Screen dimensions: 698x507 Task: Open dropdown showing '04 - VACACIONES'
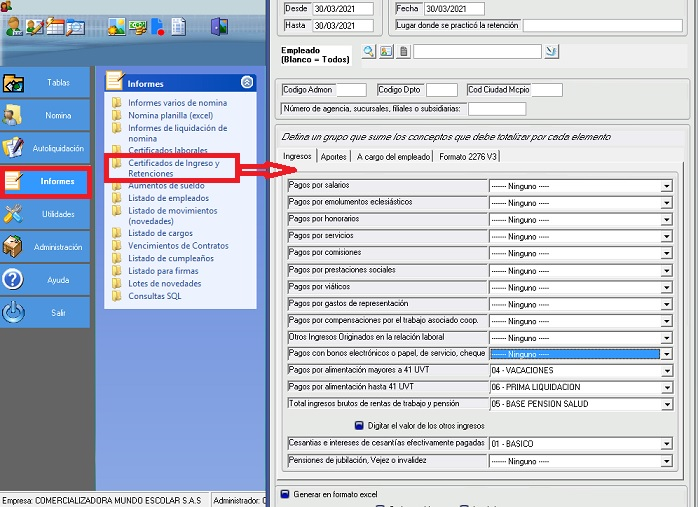(x=666, y=371)
